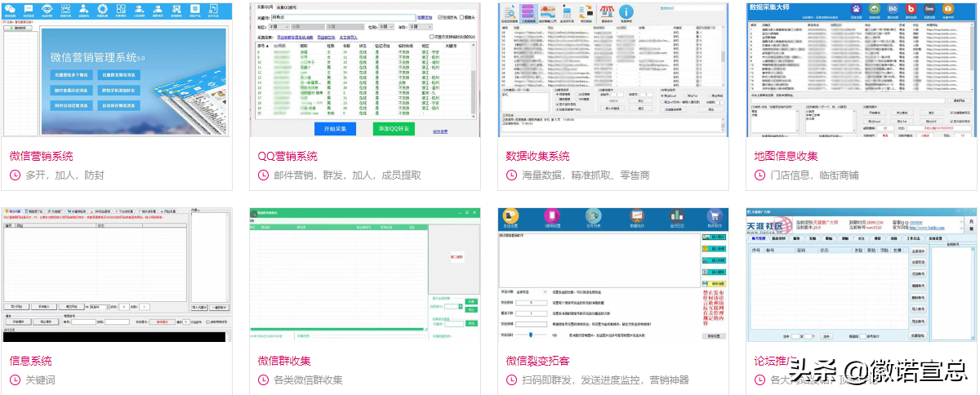
Task: Click the blue Bē map icon in 数据采集大师
Action: coord(893,9)
